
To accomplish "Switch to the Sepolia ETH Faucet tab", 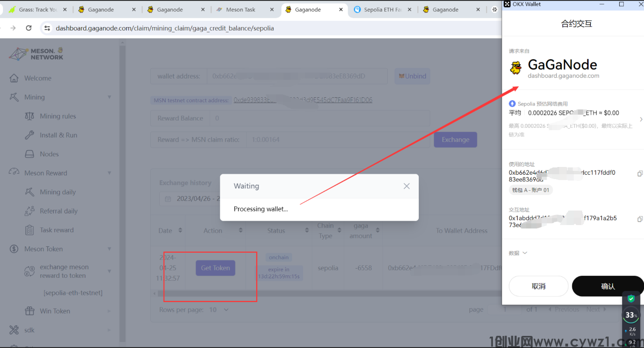I will click(x=378, y=10).
